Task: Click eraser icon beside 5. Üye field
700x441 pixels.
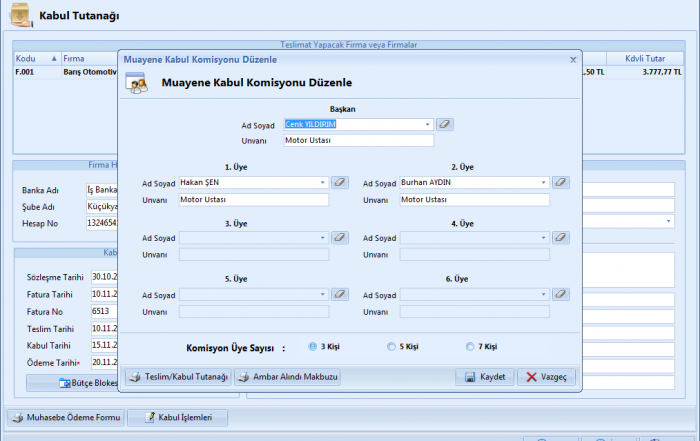Action: 340,294
